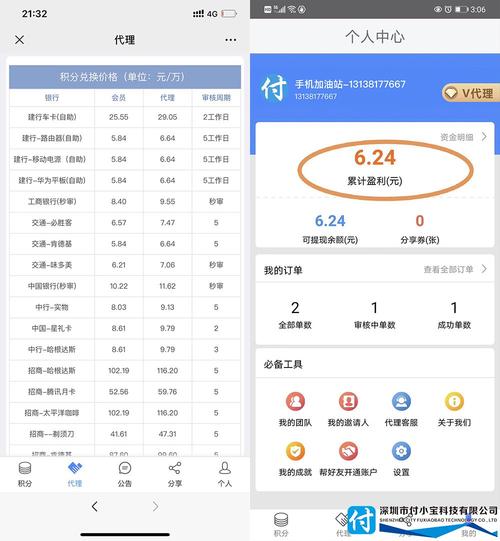Image resolution: width=500 pixels, height=541 pixels.
Task: Tap the 付 profile avatar logo
Action: click(274, 88)
